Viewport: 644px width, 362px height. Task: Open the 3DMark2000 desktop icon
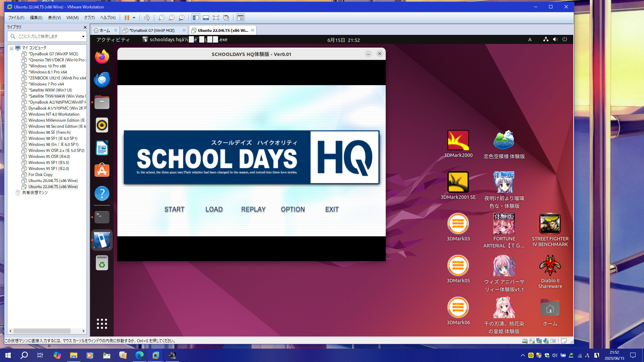(x=458, y=144)
